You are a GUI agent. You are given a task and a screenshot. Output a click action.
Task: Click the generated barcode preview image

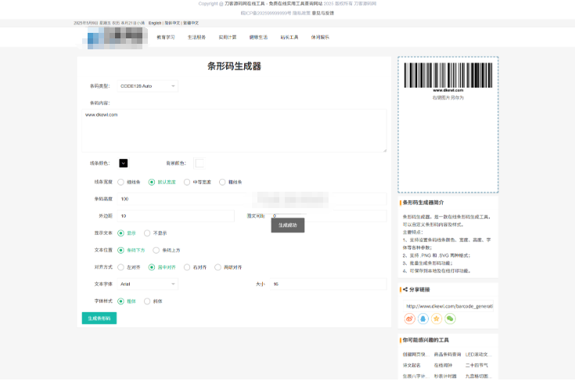tap(448, 77)
